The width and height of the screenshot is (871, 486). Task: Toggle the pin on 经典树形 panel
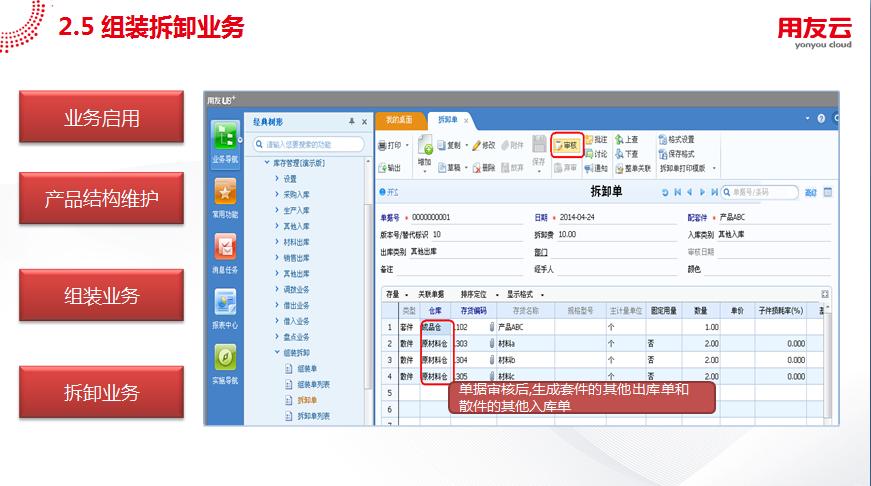[352, 122]
